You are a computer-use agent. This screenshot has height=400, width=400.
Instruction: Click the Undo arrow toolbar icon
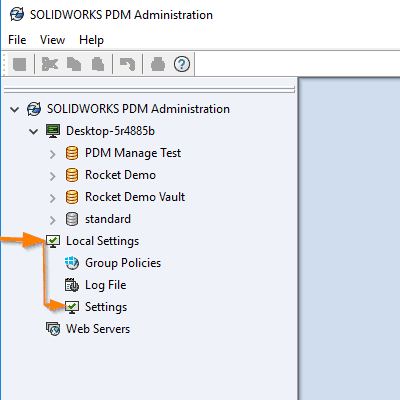(127, 64)
